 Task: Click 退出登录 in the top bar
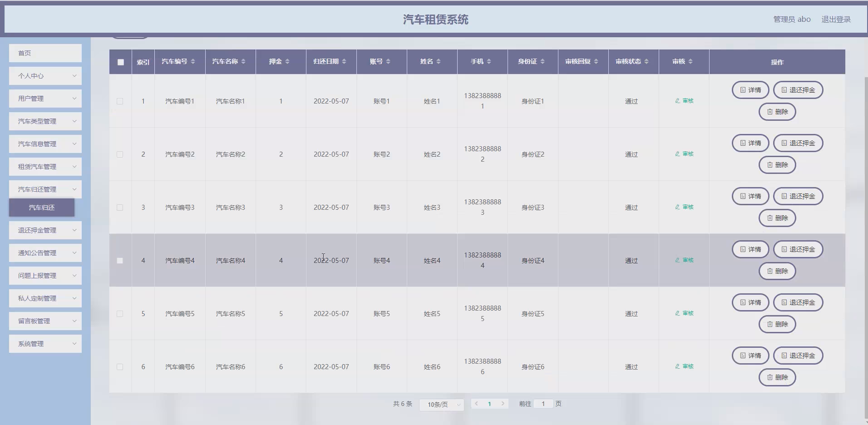pyautogui.click(x=836, y=20)
